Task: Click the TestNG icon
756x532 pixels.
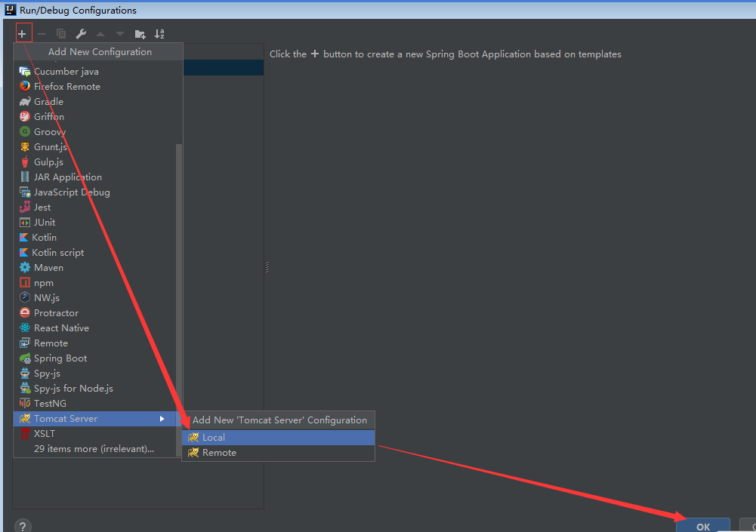Action: [x=25, y=403]
